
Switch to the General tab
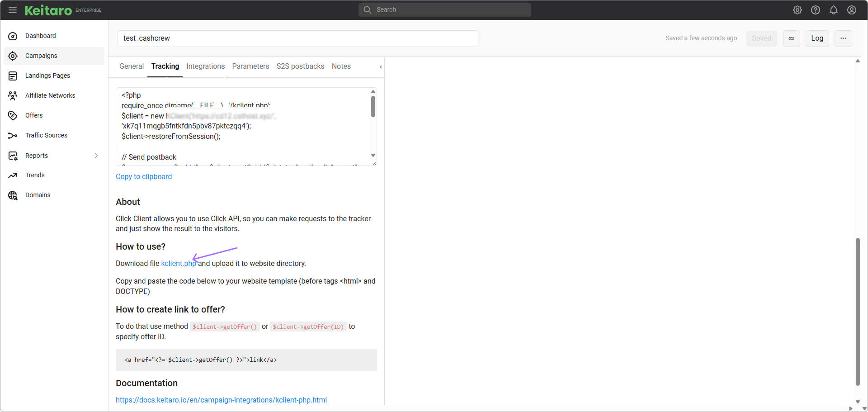(132, 66)
